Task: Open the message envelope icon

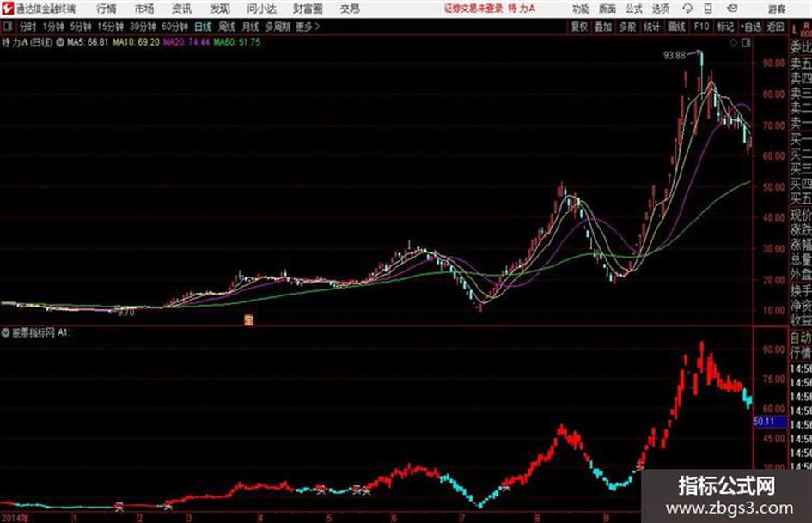Action: [732, 9]
